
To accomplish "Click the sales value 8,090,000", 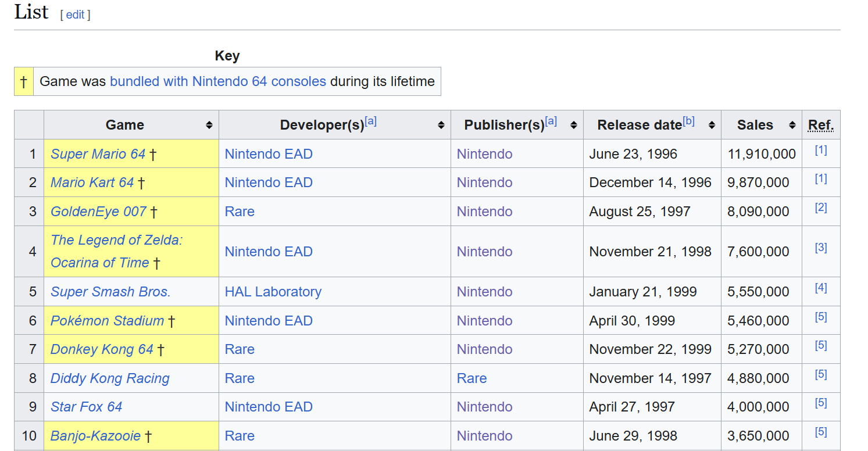I will coord(758,212).
